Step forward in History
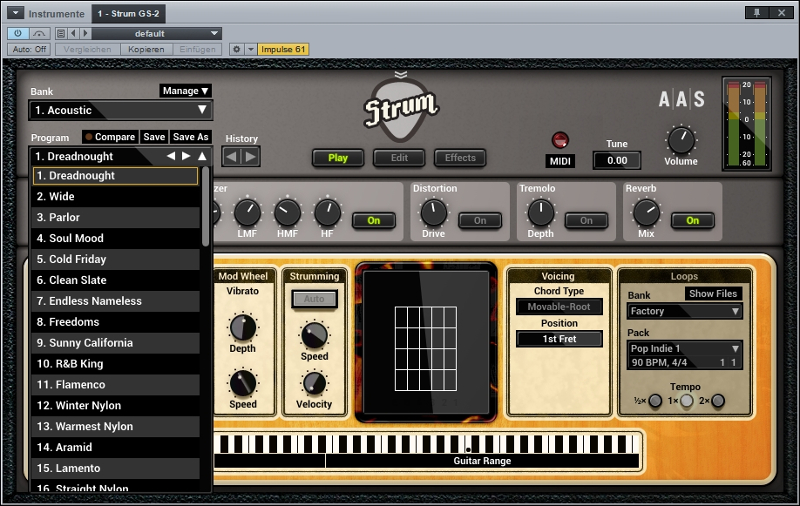The image size is (800, 506). tap(251, 157)
